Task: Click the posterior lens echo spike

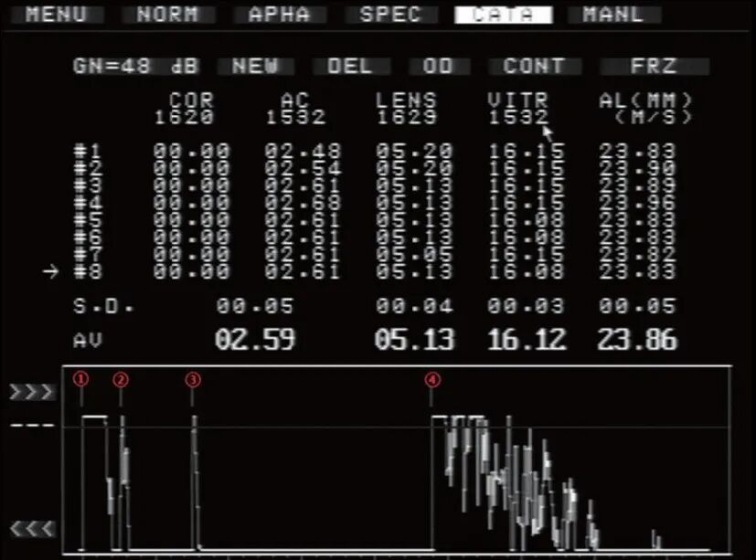Action: pos(195,482)
